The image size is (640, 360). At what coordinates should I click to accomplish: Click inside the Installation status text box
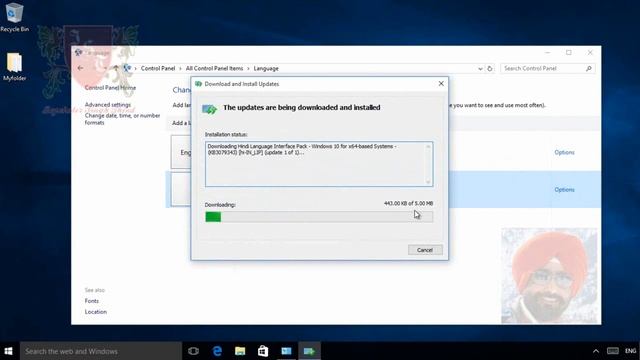(319, 164)
